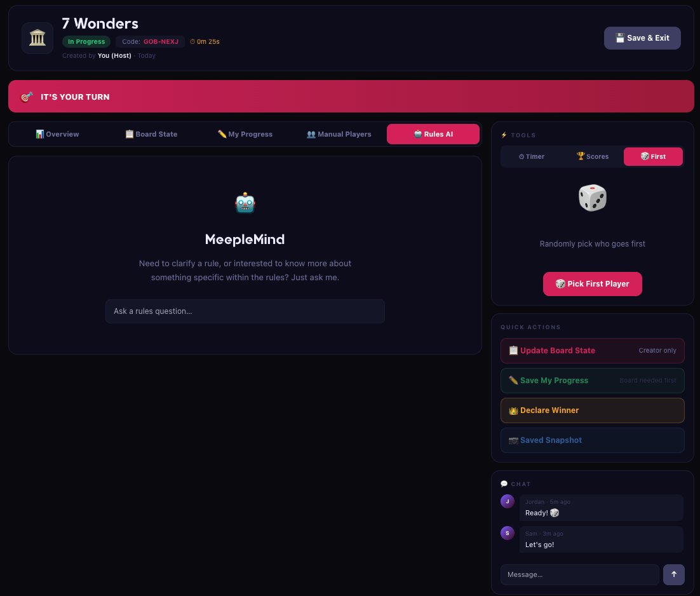Click Save & Exit button
The image size is (700, 596).
(642, 38)
